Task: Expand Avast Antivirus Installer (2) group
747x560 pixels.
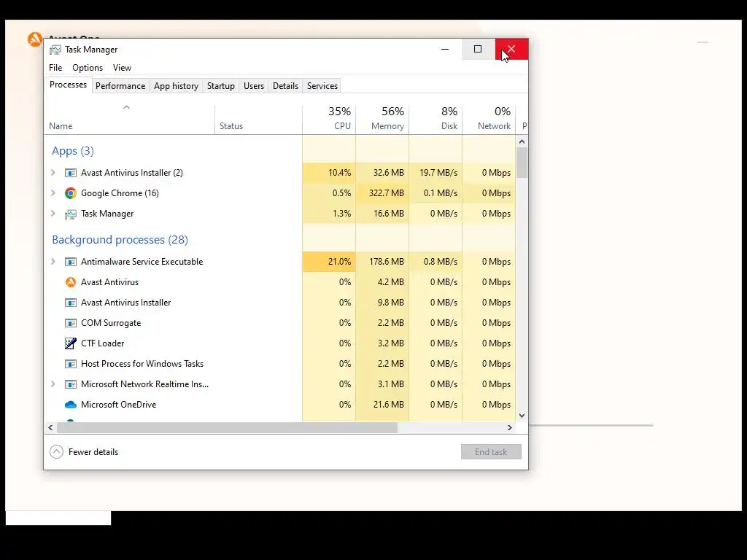Action: click(x=53, y=172)
